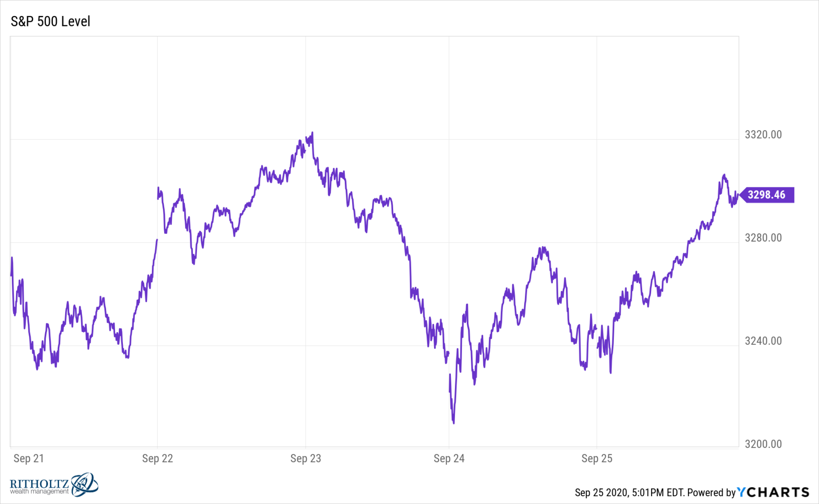Click the 3280.00 axis label
Image resolution: width=819 pixels, height=504 pixels.
coord(763,237)
